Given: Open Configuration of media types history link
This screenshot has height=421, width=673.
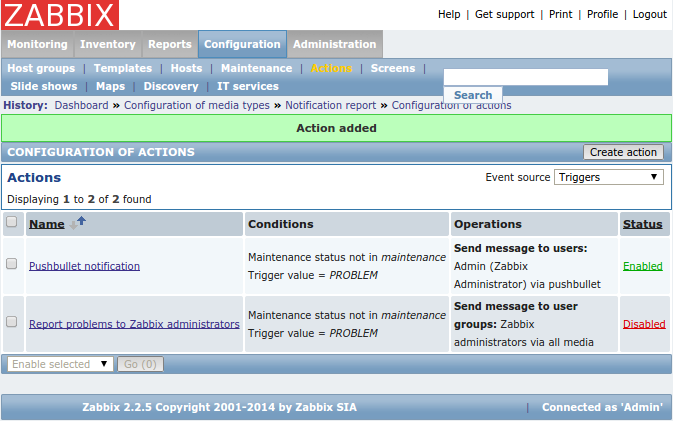Looking at the screenshot, I should 197,105.
